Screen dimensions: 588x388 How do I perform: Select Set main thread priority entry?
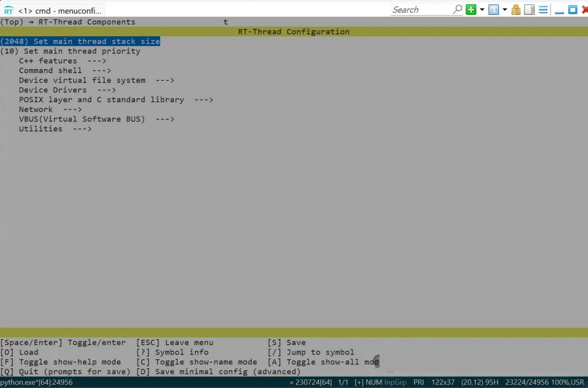[x=70, y=51]
